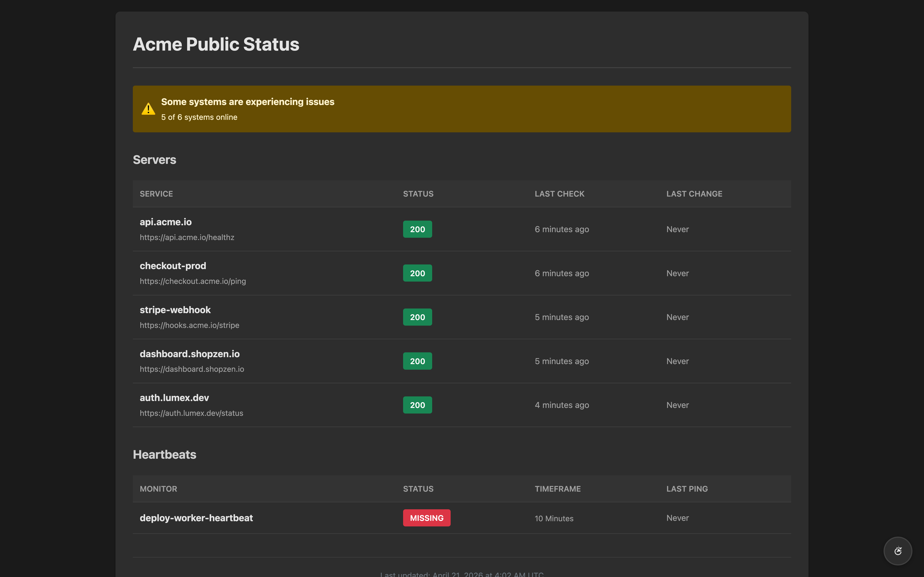Click the warning triangle icon in the banner

[149, 109]
